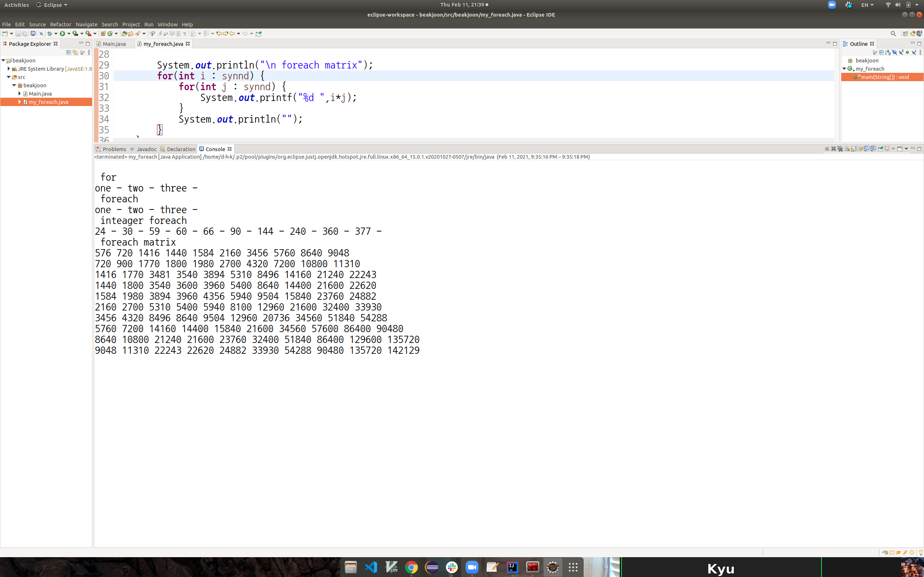Viewport: 924px width, 577px height.
Task: Toggle Scroll Lock in Console toolbar
Action: coord(854,149)
